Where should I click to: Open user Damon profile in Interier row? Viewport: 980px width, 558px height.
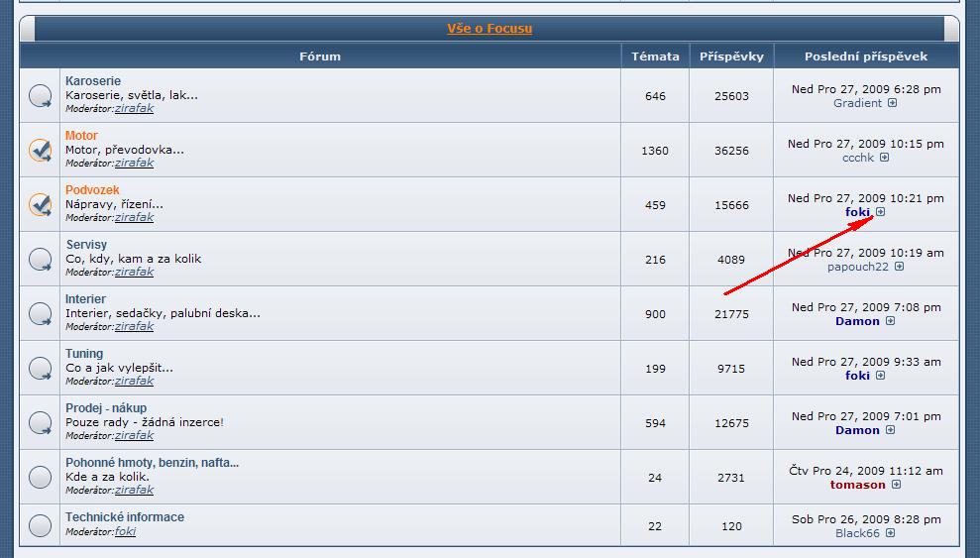(857, 321)
